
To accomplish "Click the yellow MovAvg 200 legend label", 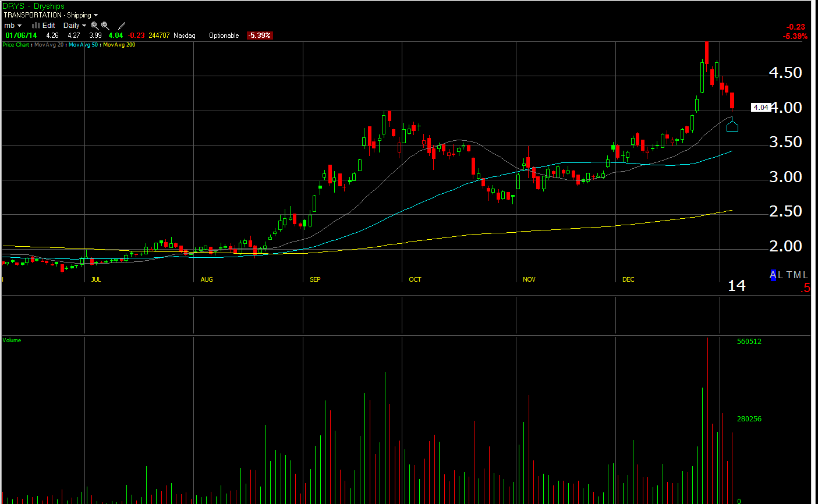I will pos(119,45).
